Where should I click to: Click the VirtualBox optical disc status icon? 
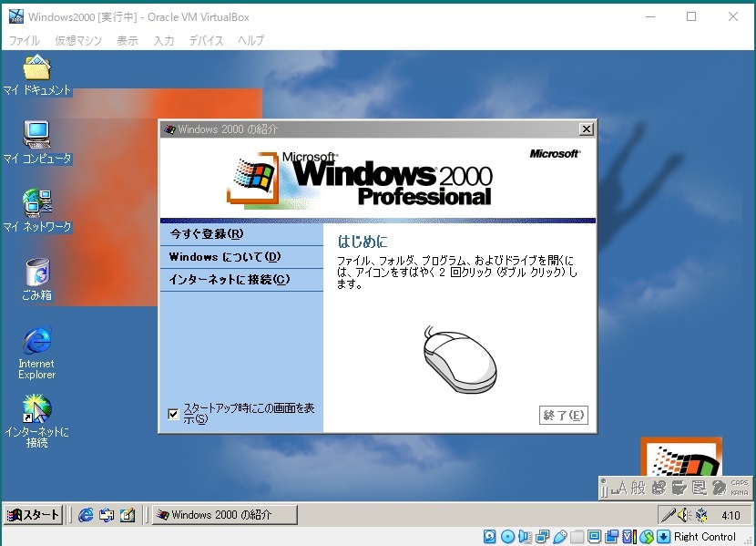[507, 536]
